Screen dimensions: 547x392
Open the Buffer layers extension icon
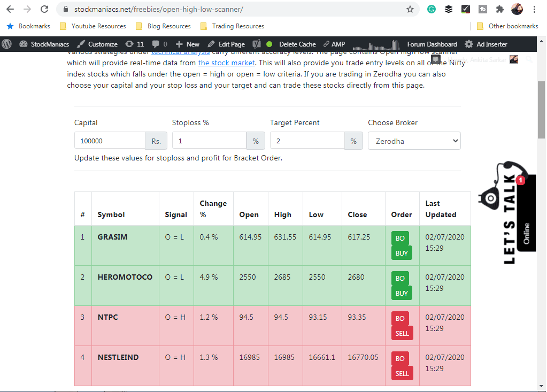pos(448,10)
